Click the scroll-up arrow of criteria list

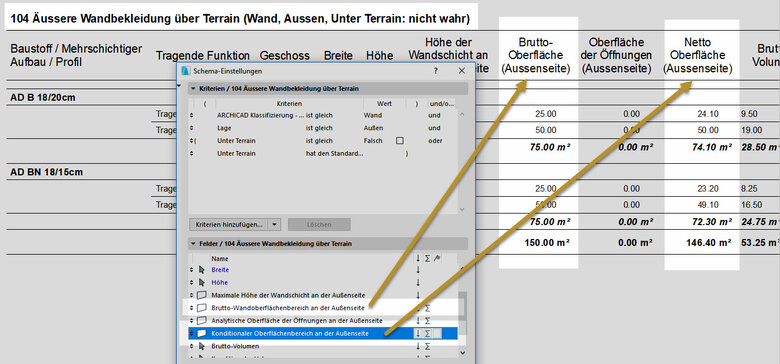click(x=463, y=114)
